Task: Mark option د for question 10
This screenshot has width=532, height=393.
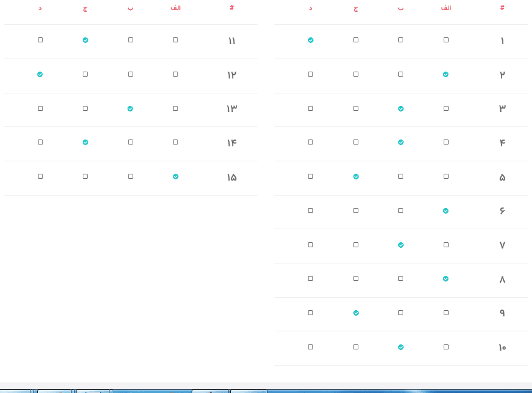Action: pyautogui.click(x=310, y=347)
